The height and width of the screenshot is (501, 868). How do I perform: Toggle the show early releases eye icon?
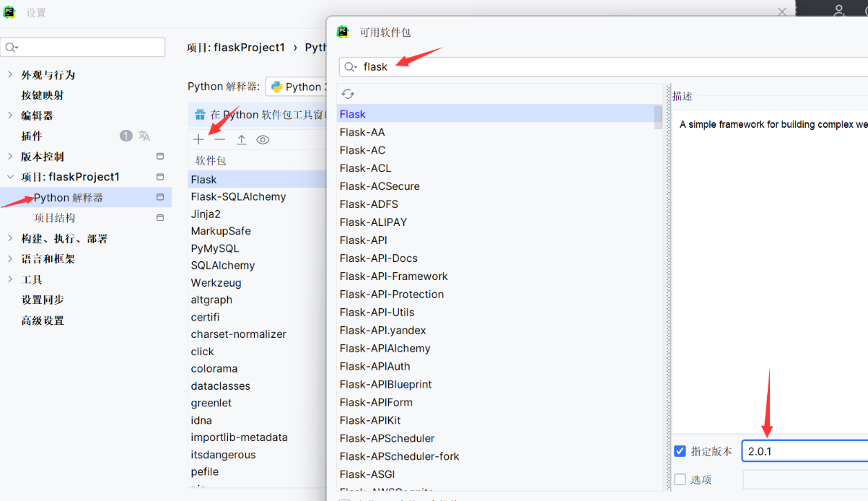point(263,140)
